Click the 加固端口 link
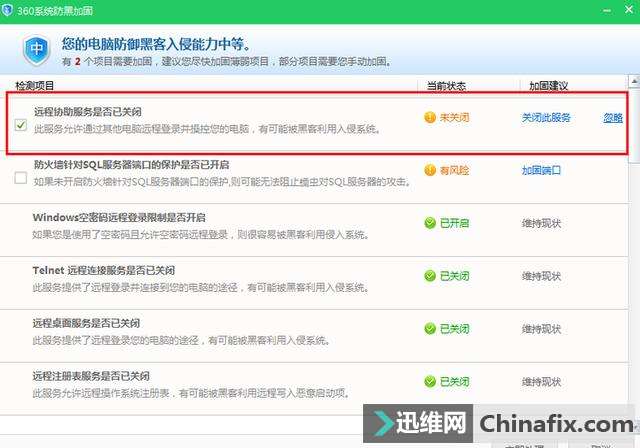Screen dimensions: 640x448 (x=541, y=171)
